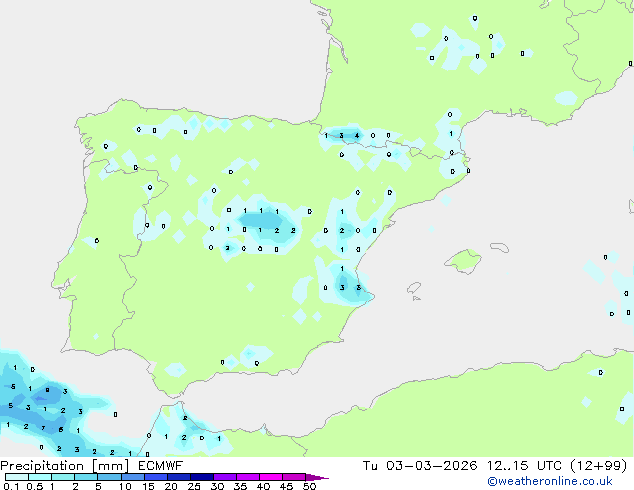The width and height of the screenshot is (634, 490).
Task: Pick the 35–40 mm legend swatch
Action: click(x=247, y=477)
